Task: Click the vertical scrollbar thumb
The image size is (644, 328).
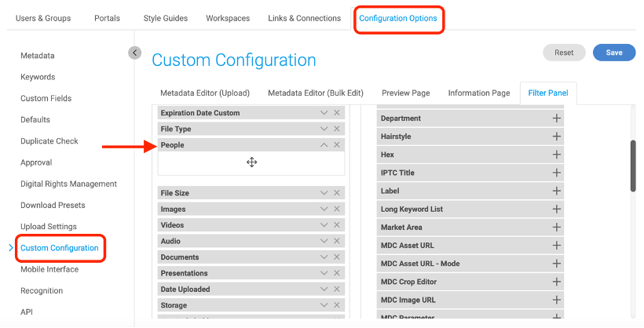Action: point(633,166)
